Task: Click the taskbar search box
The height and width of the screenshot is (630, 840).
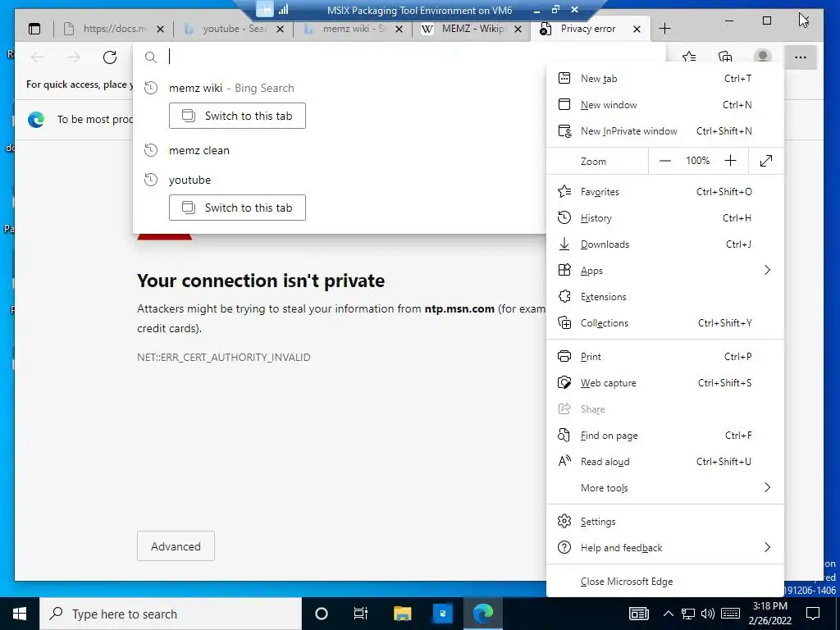Action: [171, 614]
